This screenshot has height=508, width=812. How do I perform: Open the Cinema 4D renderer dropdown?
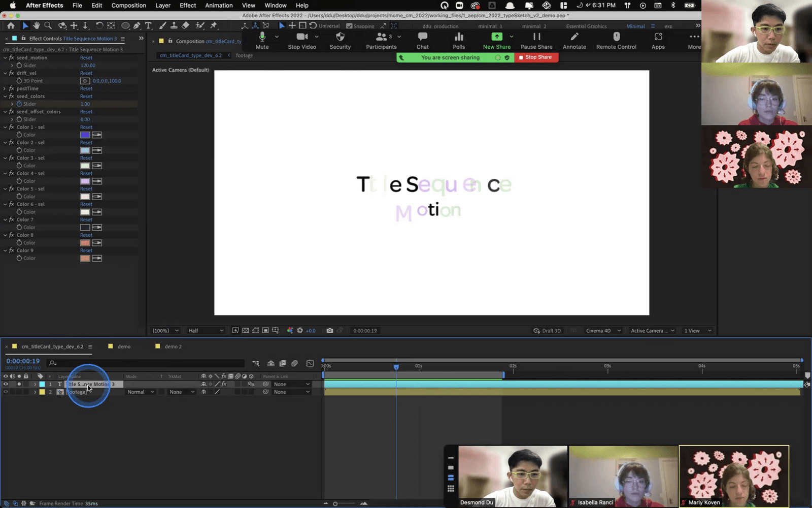pyautogui.click(x=603, y=331)
